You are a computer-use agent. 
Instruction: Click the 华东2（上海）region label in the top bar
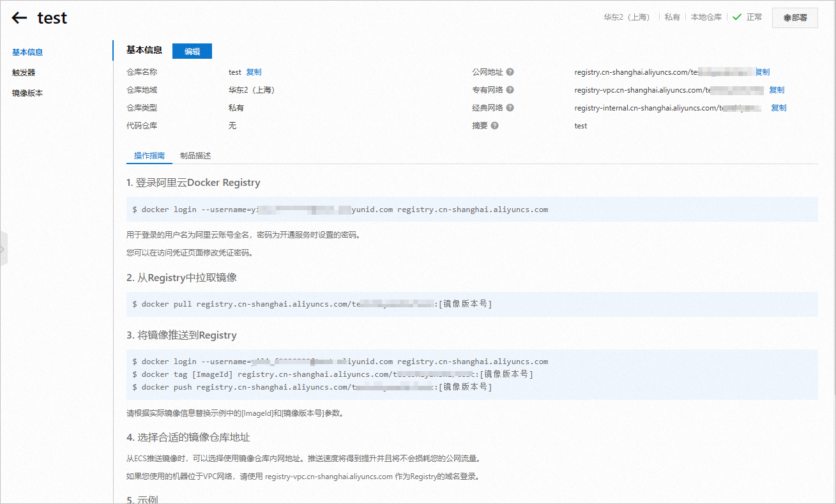[627, 17]
